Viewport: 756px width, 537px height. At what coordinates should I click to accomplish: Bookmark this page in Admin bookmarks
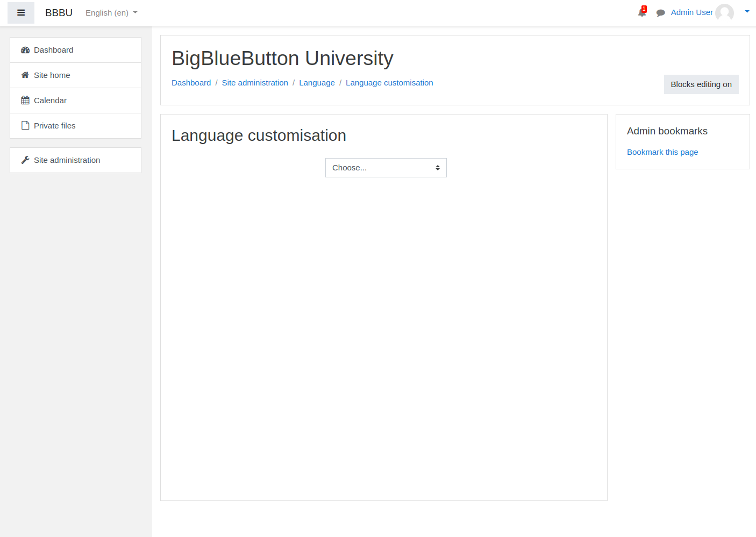(x=662, y=152)
